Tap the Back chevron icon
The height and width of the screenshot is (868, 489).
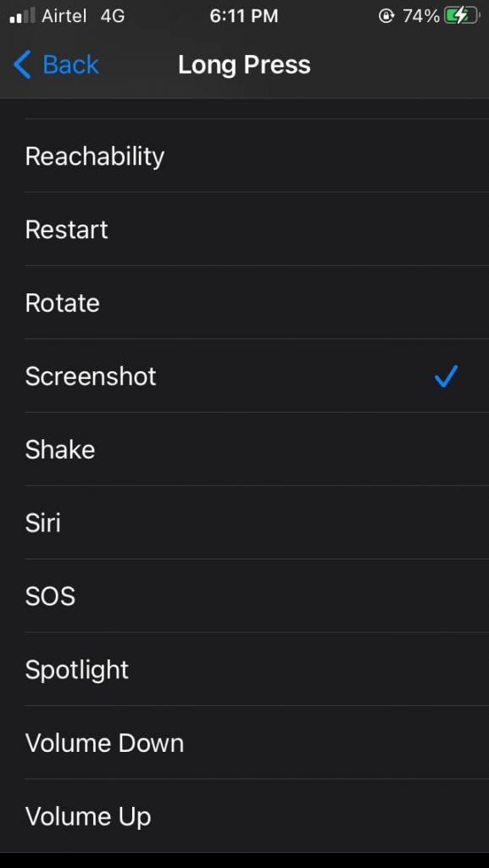pyautogui.click(x=21, y=64)
